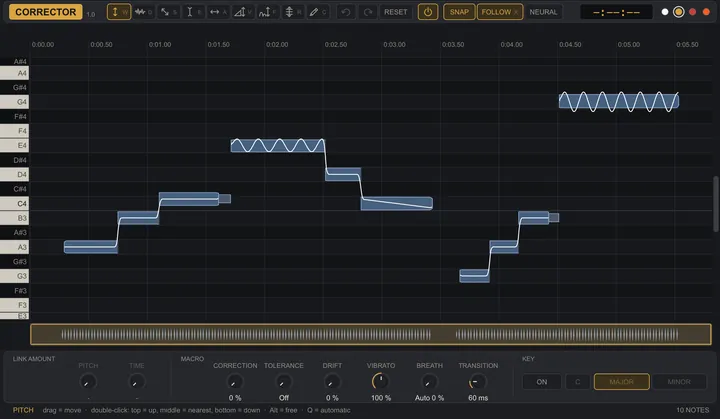This screenshot has height=419, width=720.
Task: Select the first A3 note block
Action: [x=91, y=247]
